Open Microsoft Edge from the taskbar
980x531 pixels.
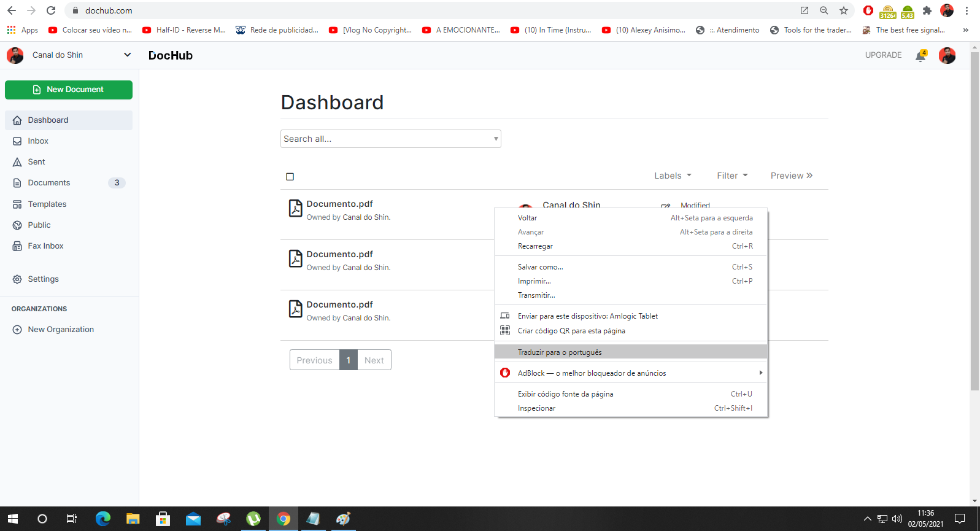coord(103,519)
